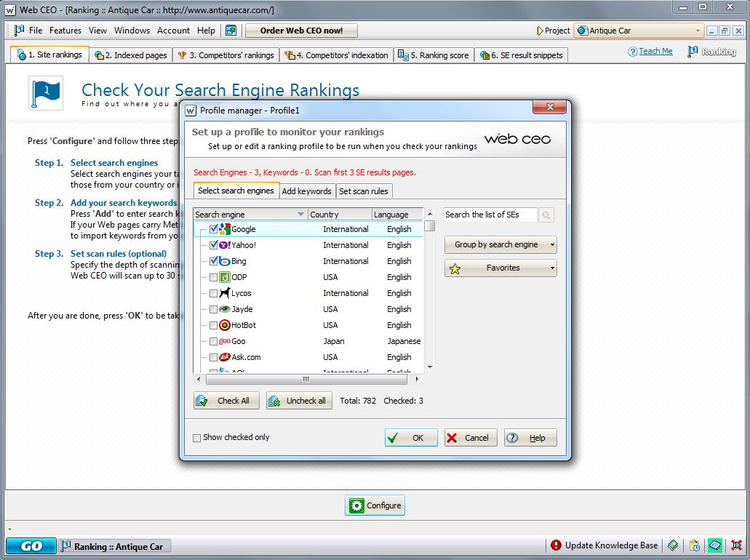Click the Ask.com logo icon in list
Screen dimensions: 750x560
click(x=224, y=357)
